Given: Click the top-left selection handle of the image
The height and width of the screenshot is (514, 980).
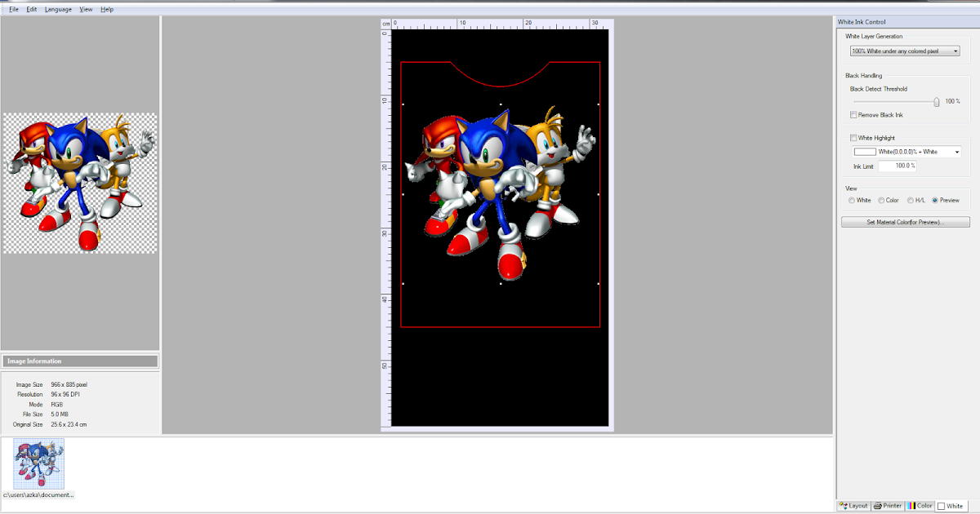Looking at the screenshot, I should click(404, 104).
